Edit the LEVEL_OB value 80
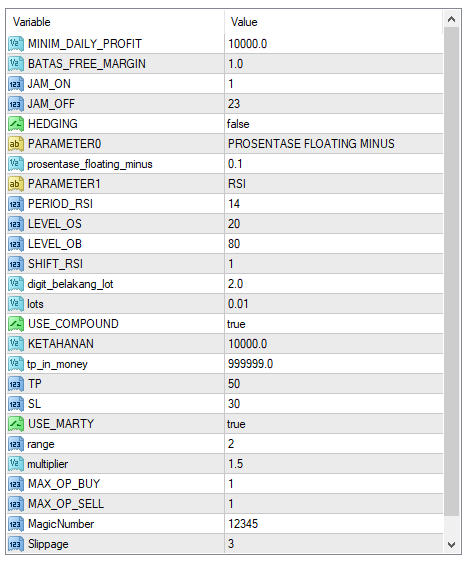Screen dimensions: 467x561 coord(334,244)
